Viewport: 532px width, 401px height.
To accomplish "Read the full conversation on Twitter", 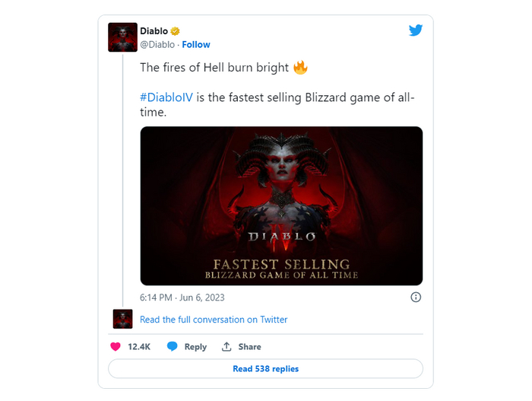I will (x=214, y=320).
